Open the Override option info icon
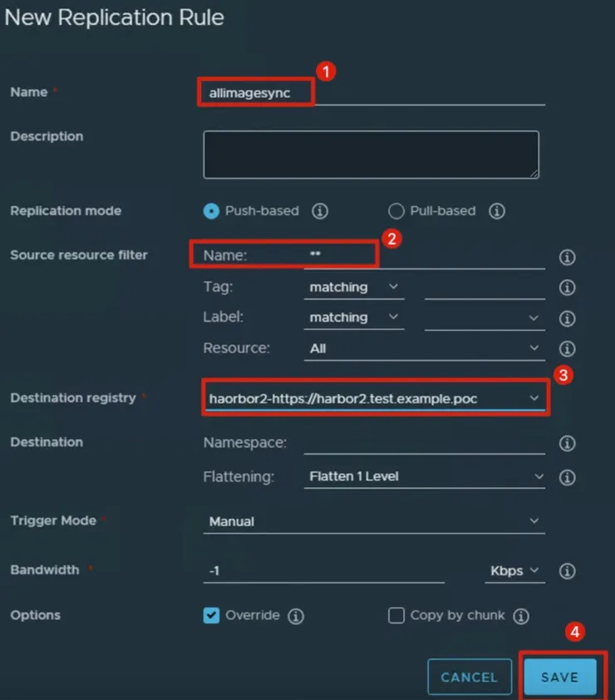 coord(296,616)
